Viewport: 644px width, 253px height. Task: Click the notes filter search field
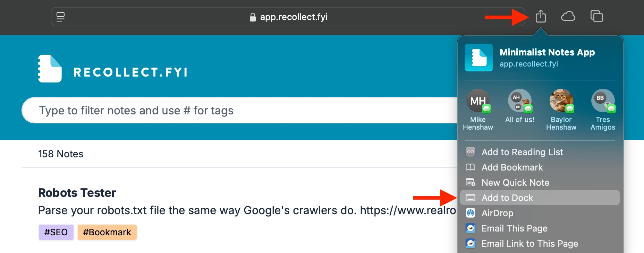208,110
